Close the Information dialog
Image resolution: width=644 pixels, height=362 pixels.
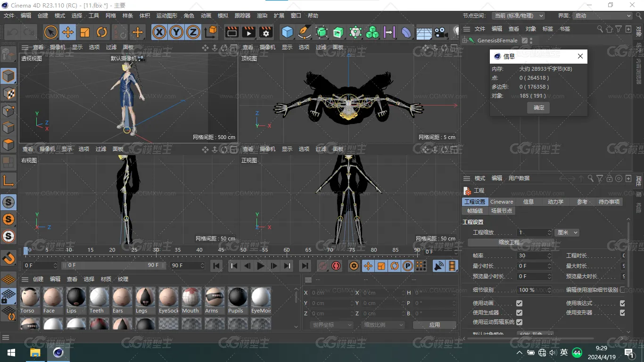(x=580, y=56)
